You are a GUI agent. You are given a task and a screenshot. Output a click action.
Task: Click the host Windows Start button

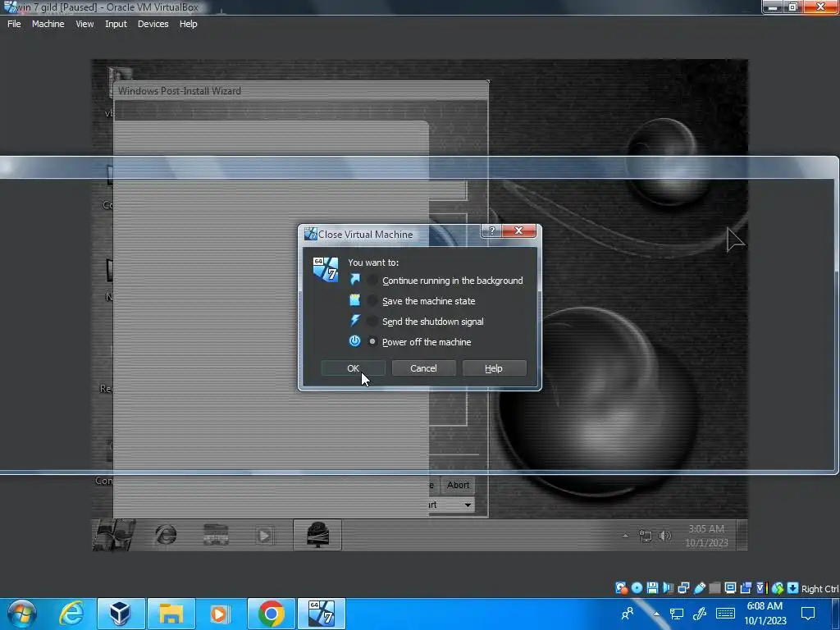pyautogui.click(x=21, y=614)
